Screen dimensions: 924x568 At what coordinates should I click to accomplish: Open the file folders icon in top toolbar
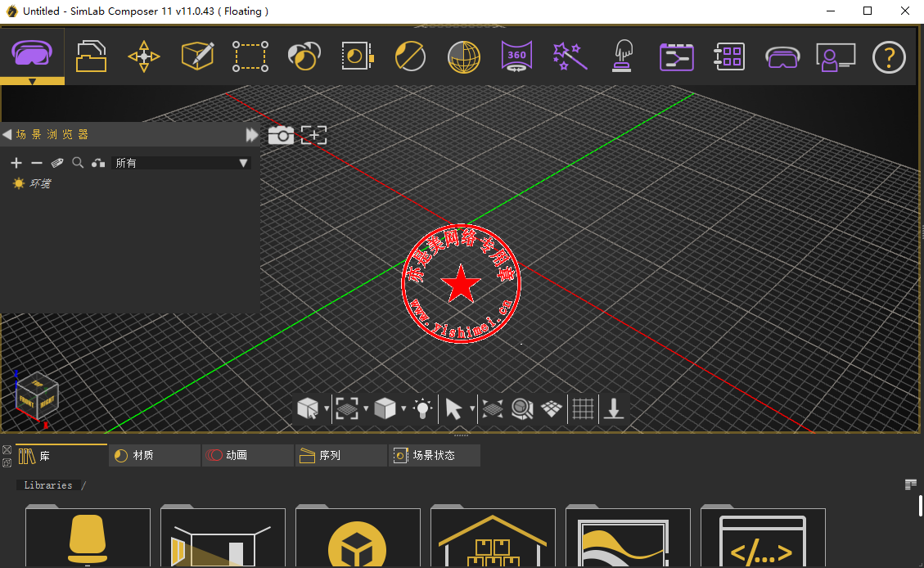[x=92, y=56]
